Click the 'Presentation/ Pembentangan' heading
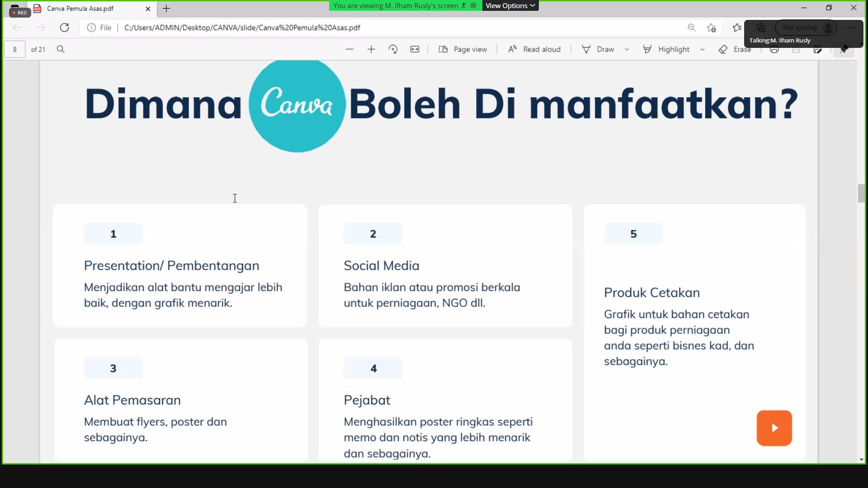 (x=172, y=266)
